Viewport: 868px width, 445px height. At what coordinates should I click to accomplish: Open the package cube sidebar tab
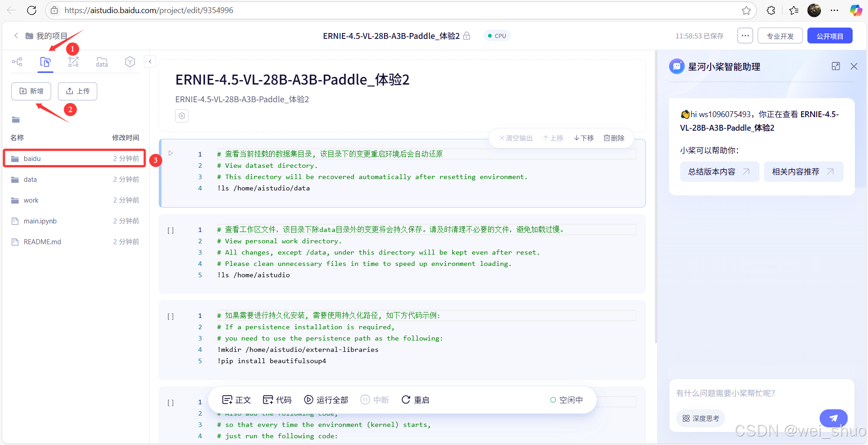coord(130,62)
